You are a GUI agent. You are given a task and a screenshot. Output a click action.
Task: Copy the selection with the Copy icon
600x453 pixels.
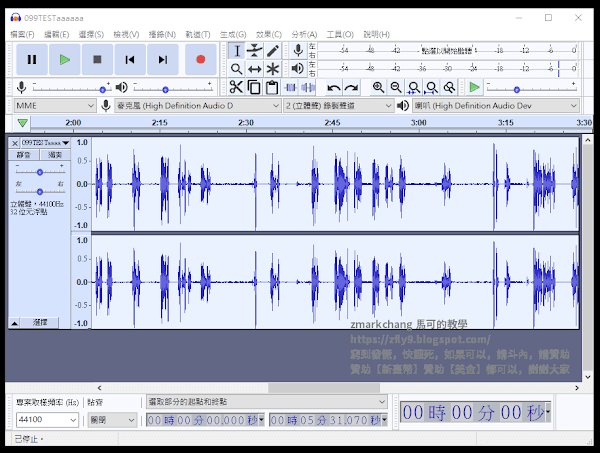[x=254, y=87]
